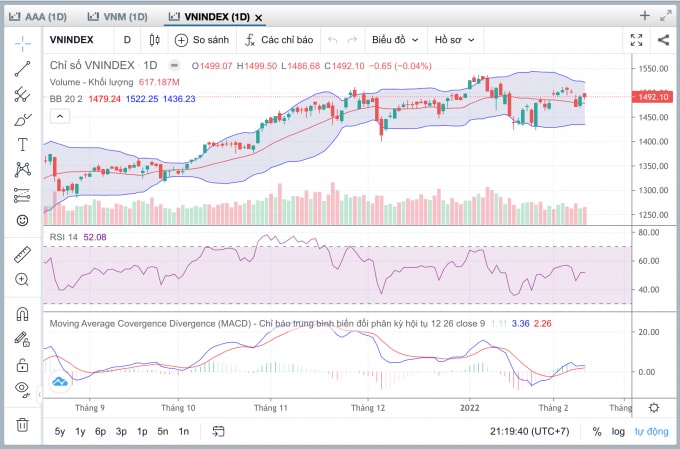The image size is (680, 449).
Task: Change the D interval selector
Action: click(x=127, y=40)
